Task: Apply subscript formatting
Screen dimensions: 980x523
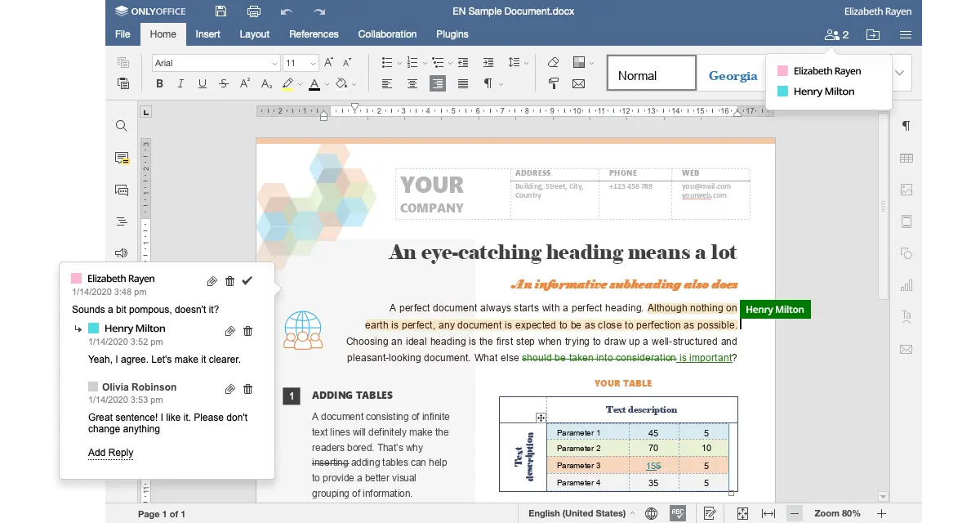Action: click(266, 83)
